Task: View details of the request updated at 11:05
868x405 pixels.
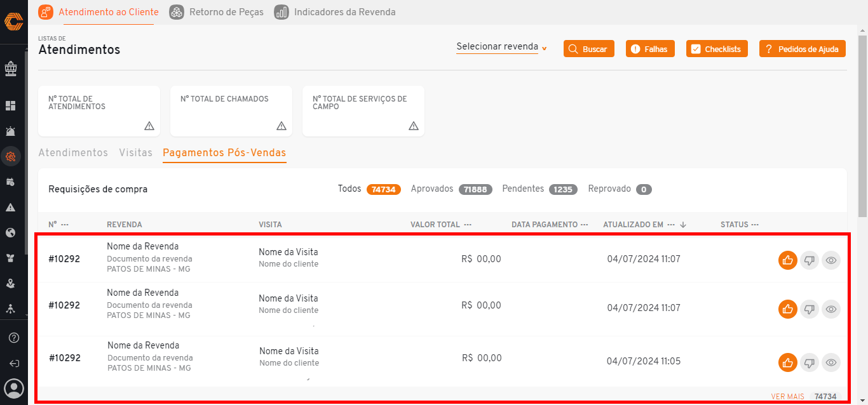Action: [831, 363]
